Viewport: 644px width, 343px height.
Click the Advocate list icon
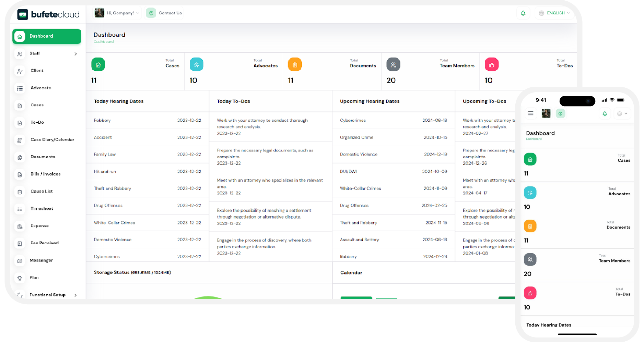pos(20,88)
